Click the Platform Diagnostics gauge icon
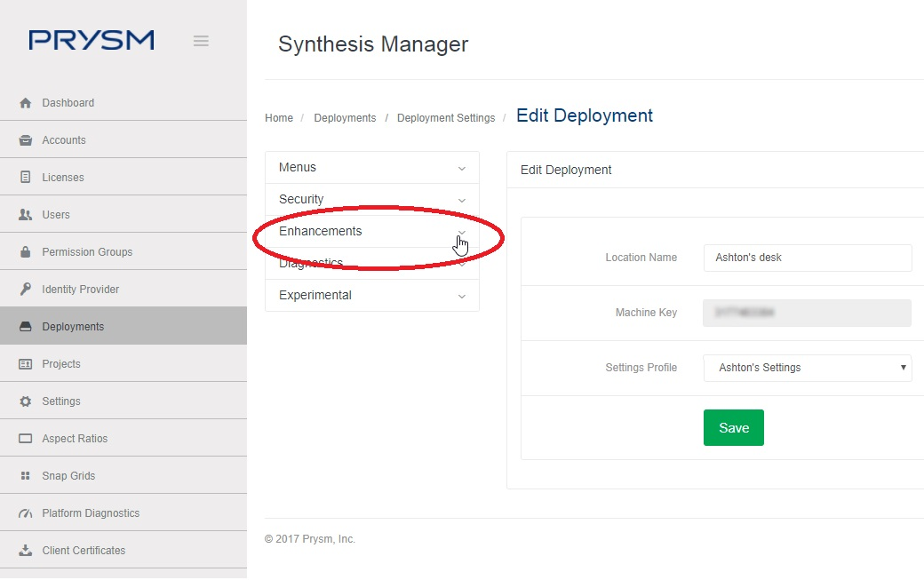This screenshot has height=580, width=924. [x=26, y=512]
